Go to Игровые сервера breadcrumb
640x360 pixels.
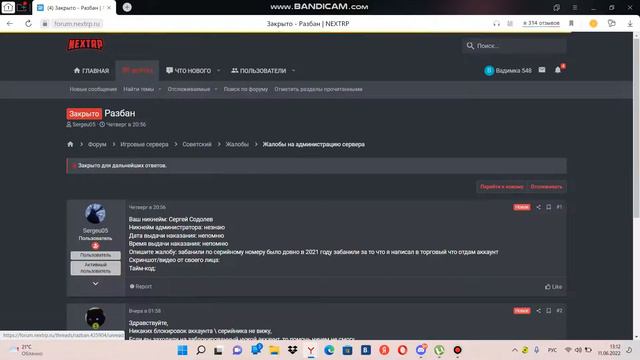144,144
